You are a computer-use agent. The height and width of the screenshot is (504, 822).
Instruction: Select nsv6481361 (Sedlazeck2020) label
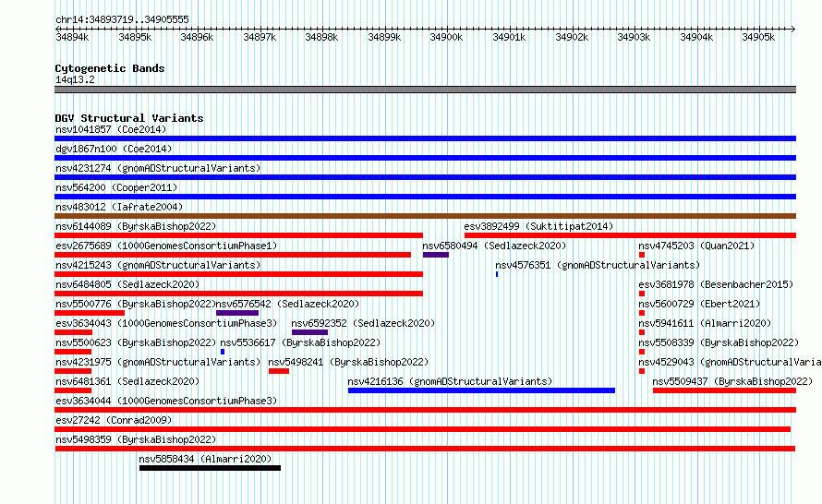(x=127, y=381)
